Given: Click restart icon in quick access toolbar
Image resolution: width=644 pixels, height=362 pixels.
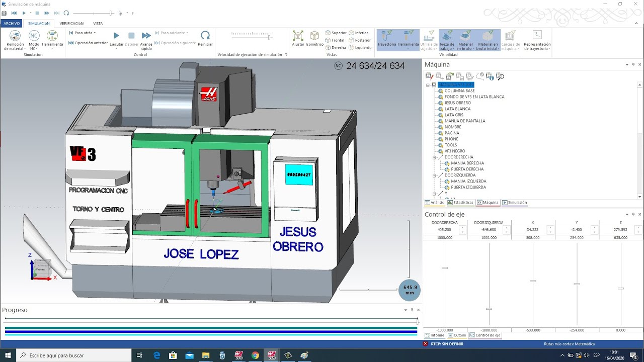Looking at the screenshot, I should click(x=66, y=13).
